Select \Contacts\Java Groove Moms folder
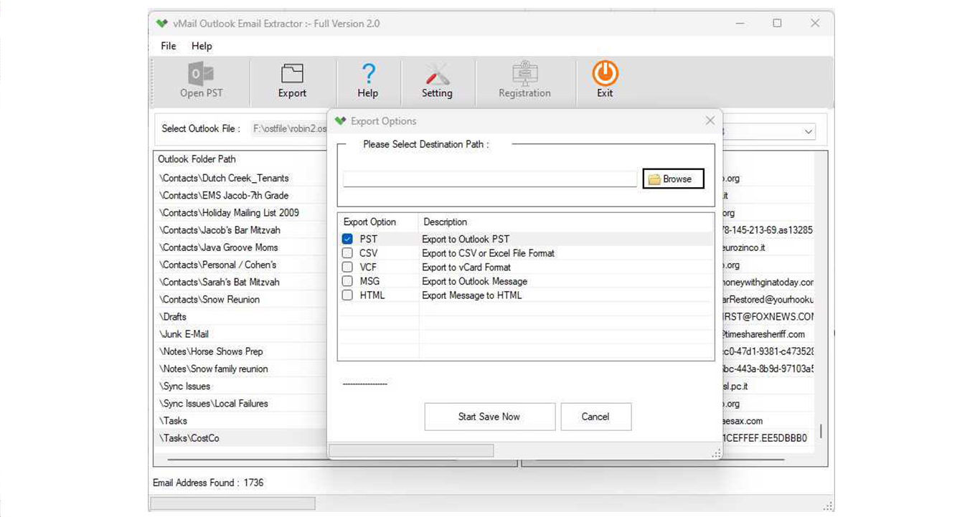 [x=240, y=247]
